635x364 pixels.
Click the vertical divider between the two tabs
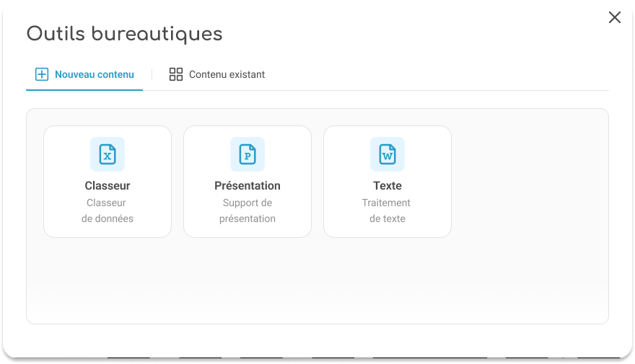pyautogui.click(x=152, y=74)
